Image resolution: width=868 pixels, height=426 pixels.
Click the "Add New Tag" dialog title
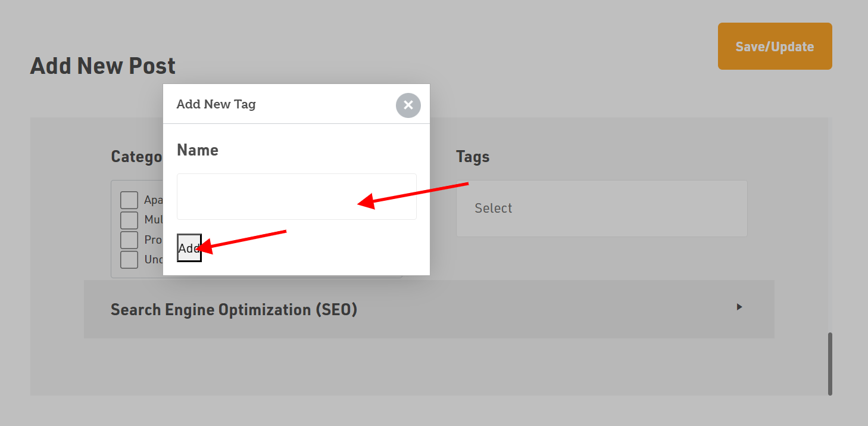point(216,104)
